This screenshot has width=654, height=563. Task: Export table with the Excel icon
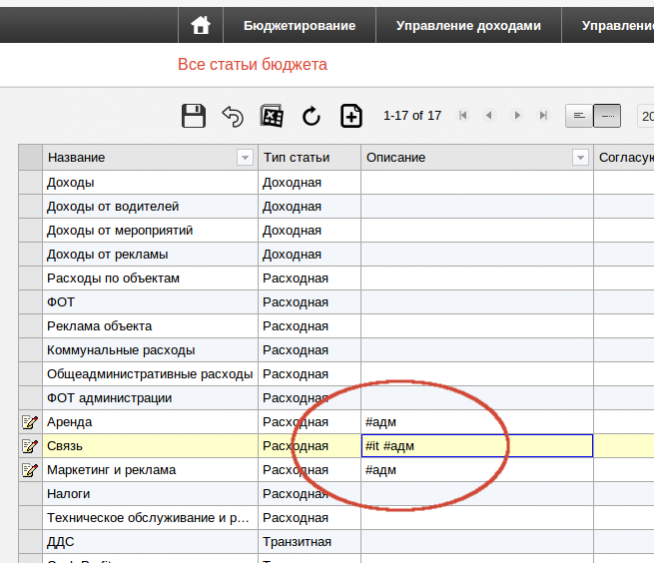[272, 116]
